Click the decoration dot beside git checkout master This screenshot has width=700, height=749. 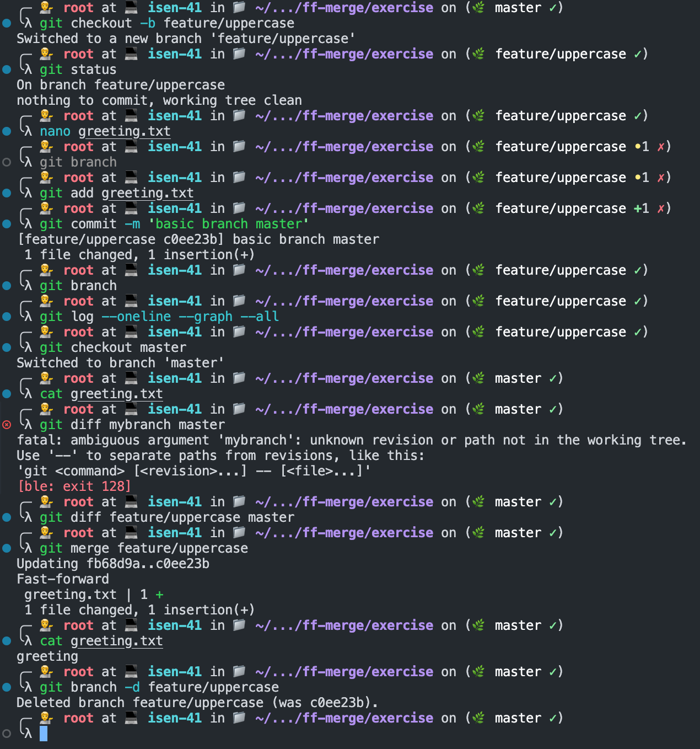pos(7,347)
